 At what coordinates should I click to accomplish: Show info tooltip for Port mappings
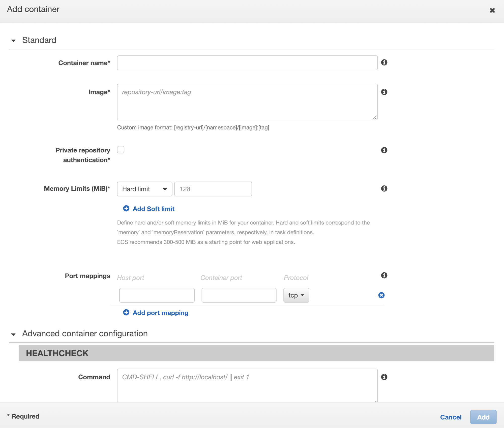click(384, 275)
